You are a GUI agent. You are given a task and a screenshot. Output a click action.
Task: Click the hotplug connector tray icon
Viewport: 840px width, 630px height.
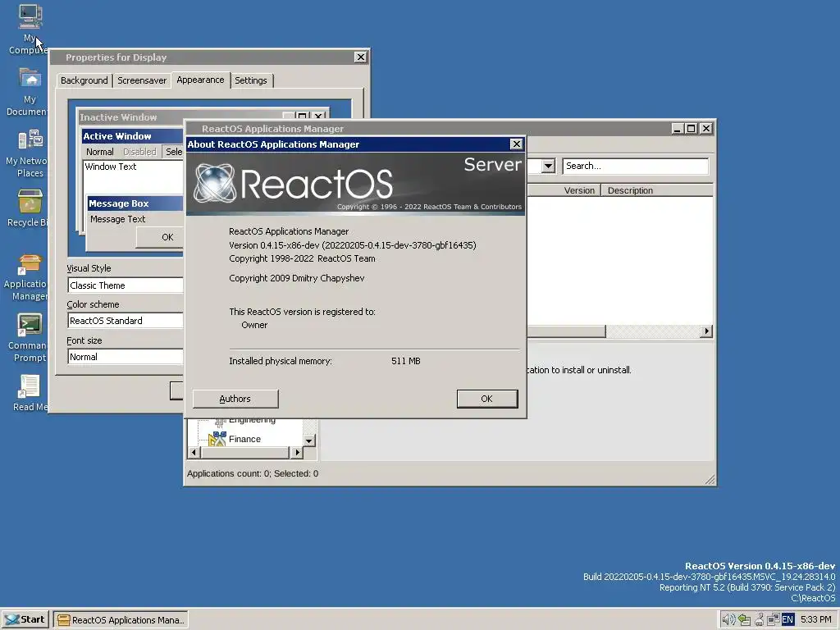click(x=759, y=620)
